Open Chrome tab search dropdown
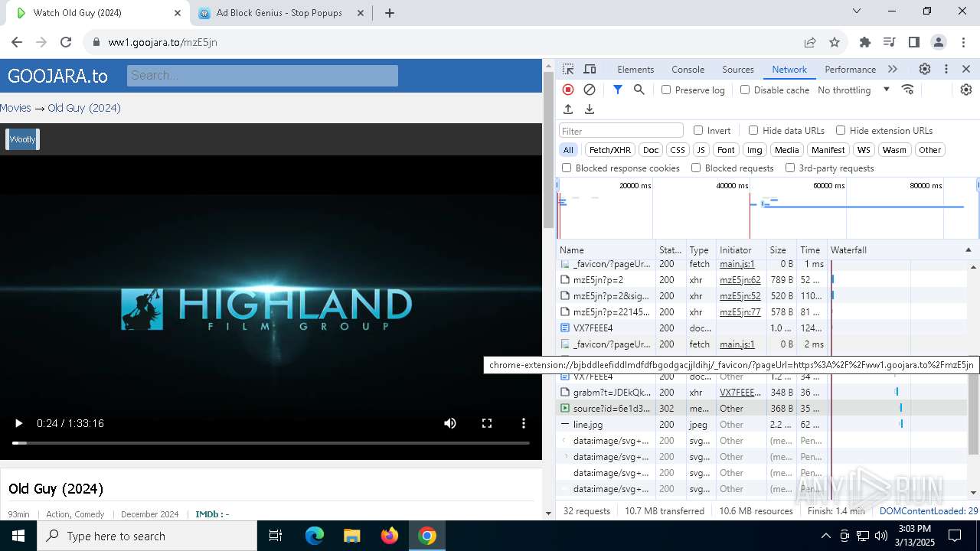Image resolution: width=980 pixels, height=551 pixels. coord(857,11)
